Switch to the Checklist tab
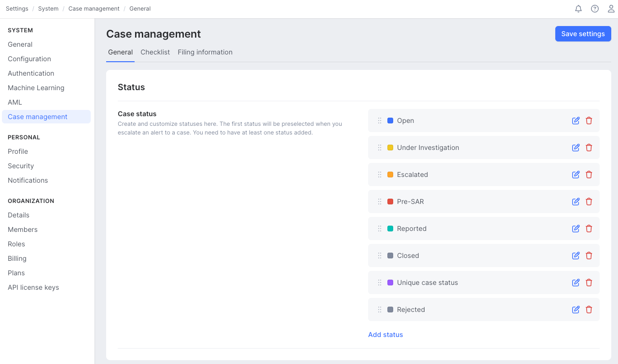The width and height of the screenshot is (618, 364). [155, 52]
